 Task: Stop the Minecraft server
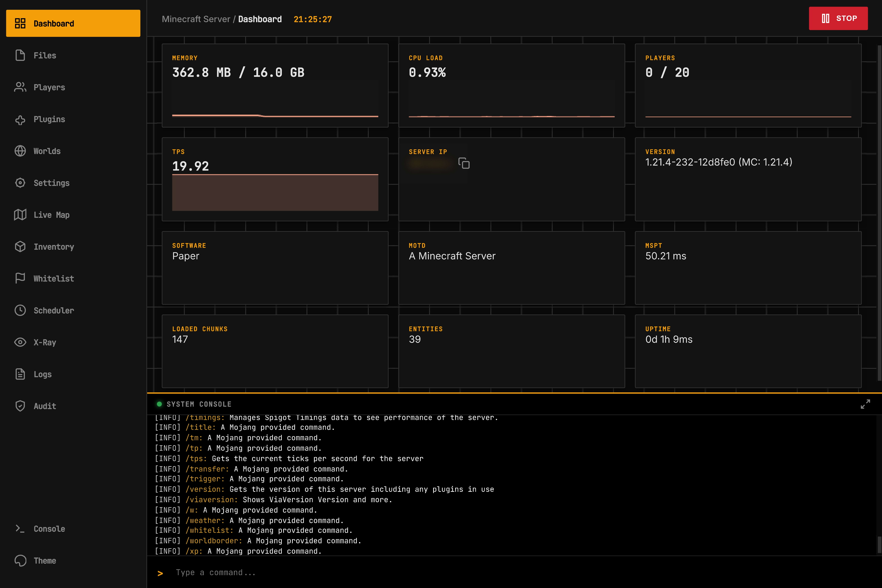pyautogui.click(x=838, y=18)
